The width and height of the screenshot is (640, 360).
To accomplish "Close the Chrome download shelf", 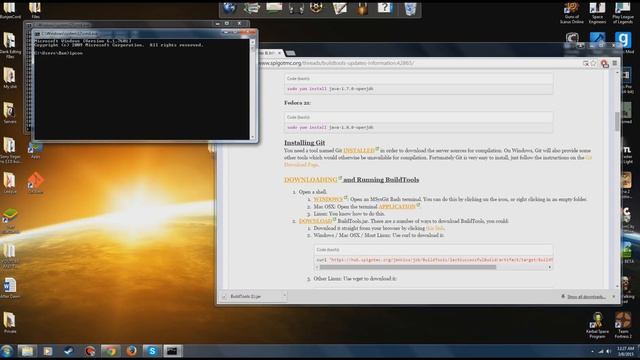I will (614, 297).
